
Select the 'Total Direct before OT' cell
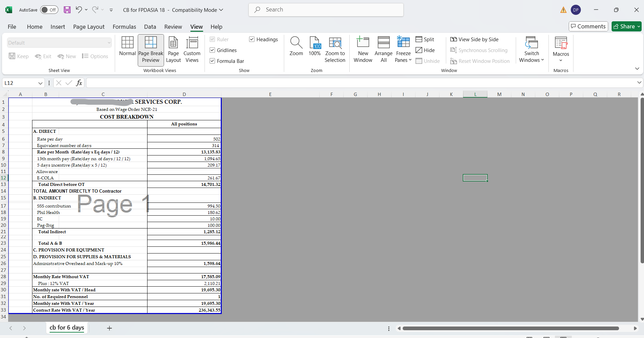tap(90, 184)
